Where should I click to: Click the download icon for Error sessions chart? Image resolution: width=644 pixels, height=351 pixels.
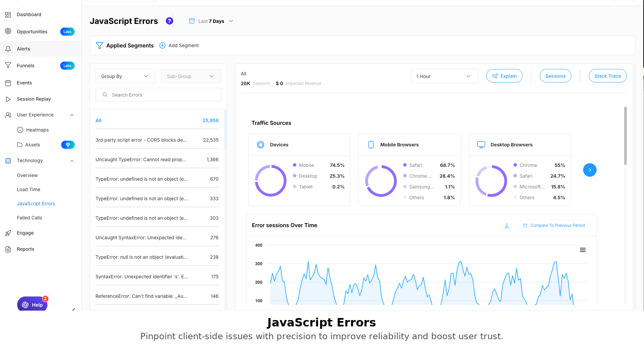(x=506, y=225)
